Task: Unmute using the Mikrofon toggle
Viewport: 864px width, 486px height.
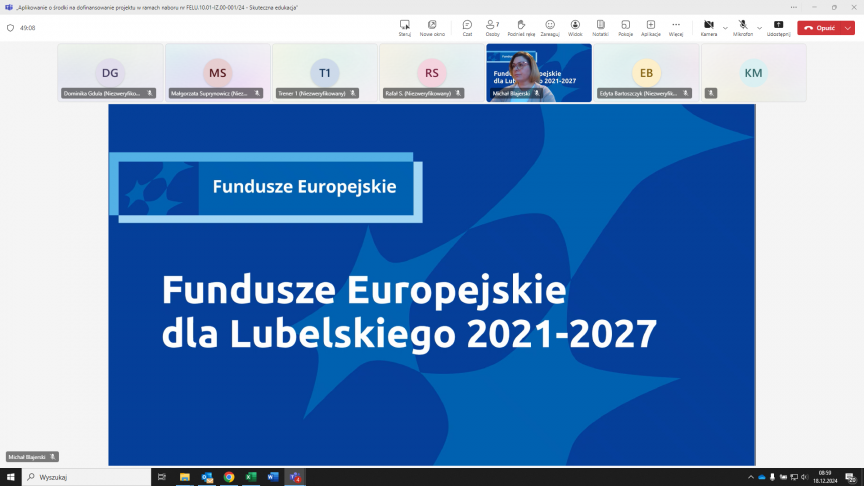Action: [x=743, y=28]
